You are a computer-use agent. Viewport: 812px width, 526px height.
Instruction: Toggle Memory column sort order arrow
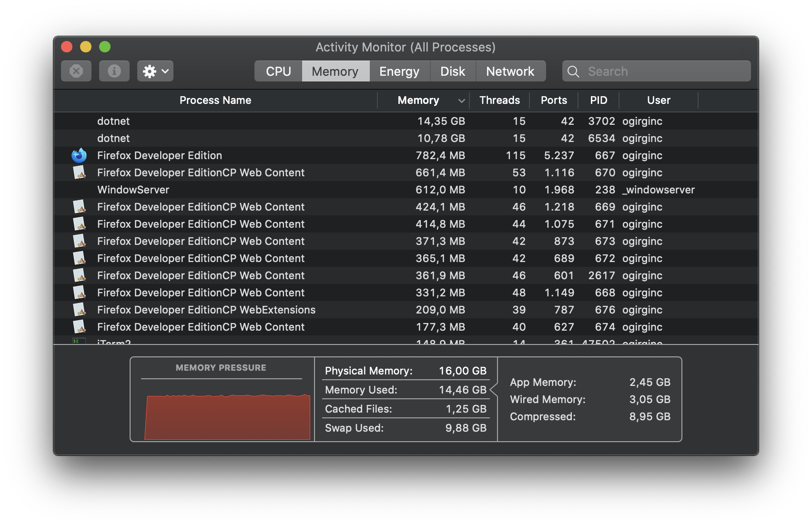[x=461, y=101]
